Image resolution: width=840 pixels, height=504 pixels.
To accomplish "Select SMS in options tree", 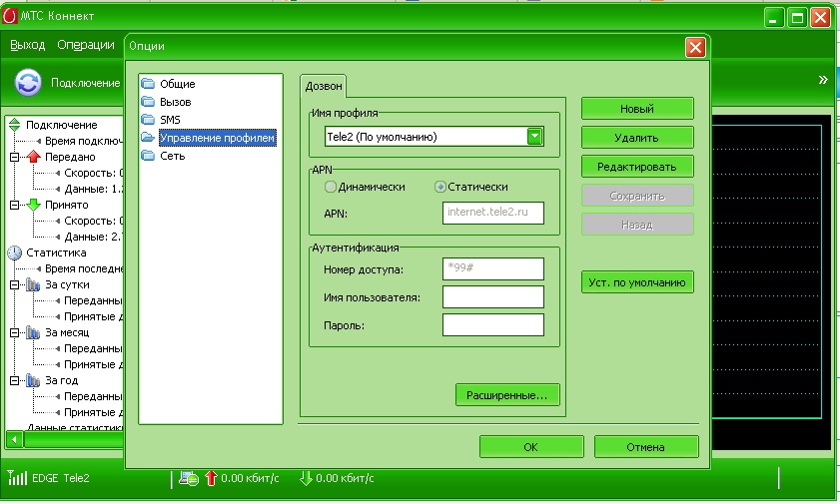I will click(170, 120).
